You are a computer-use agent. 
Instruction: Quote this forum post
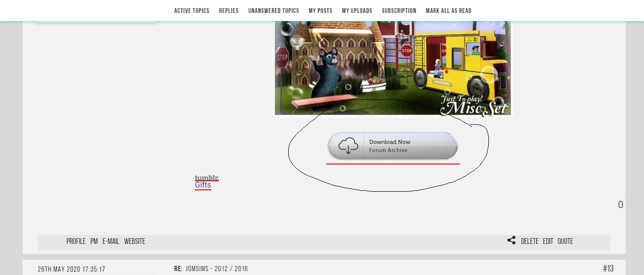(x=565, y=242)
